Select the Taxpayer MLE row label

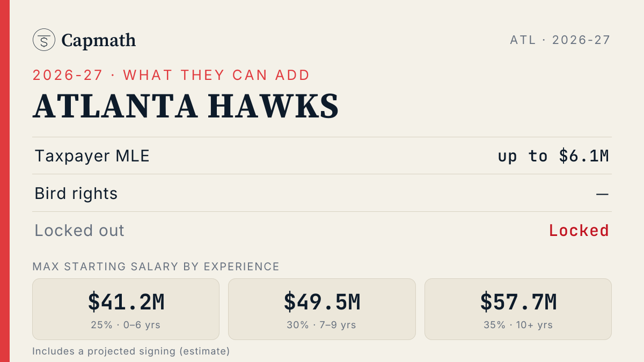(x=92, y=156)
